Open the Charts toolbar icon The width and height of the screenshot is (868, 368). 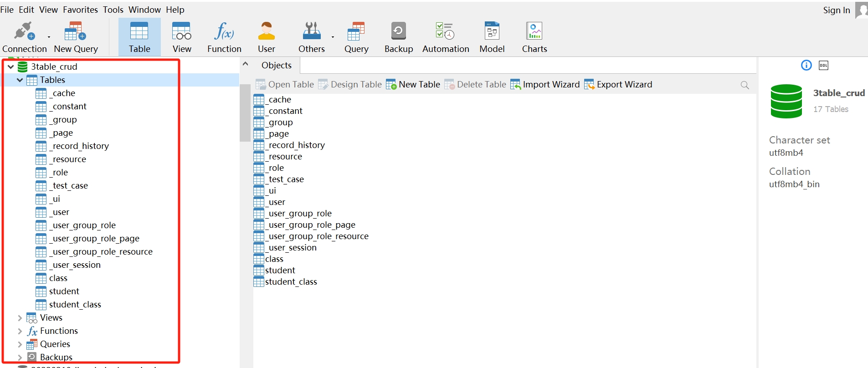point(534,32)
